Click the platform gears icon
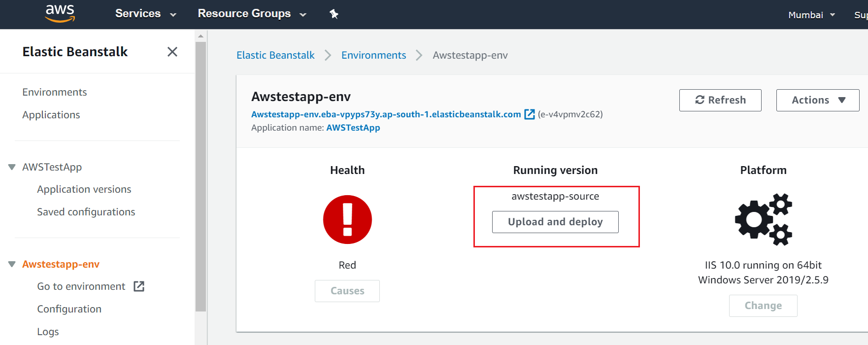 tap(763, 219)
